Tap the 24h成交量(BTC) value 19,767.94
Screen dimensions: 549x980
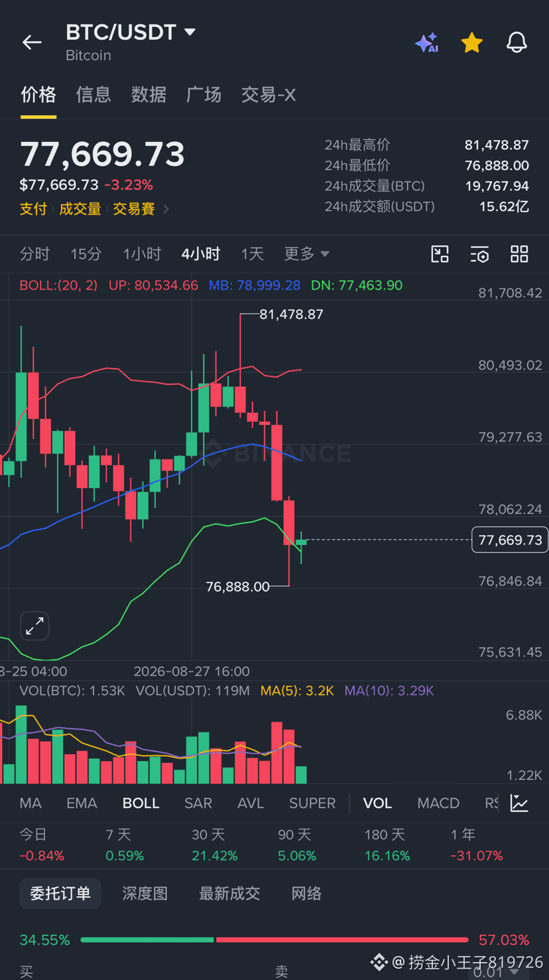click(497, 186)
